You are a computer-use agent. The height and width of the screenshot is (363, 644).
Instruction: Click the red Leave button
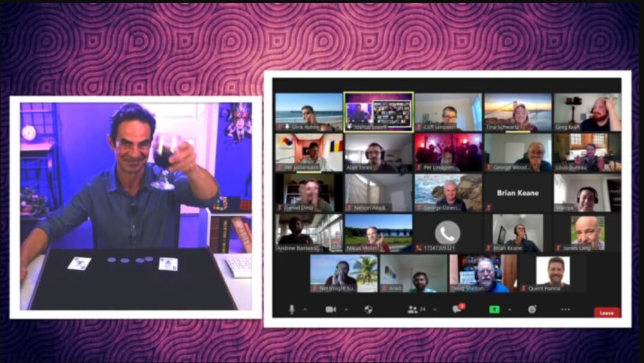[x=606, y=312]
